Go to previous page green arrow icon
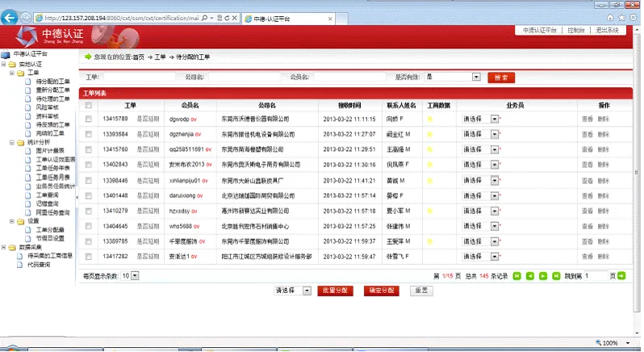The width and height of the screenshot is (644, 352). point(530,276)
